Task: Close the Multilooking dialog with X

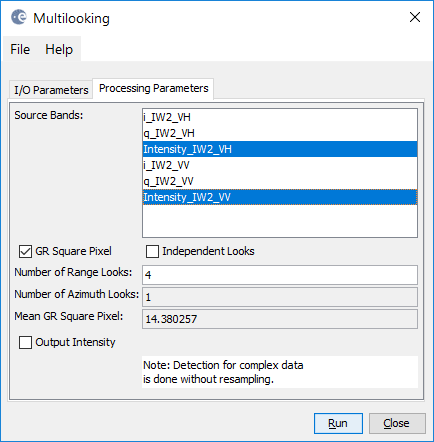Action: click(x=415, y=17)
